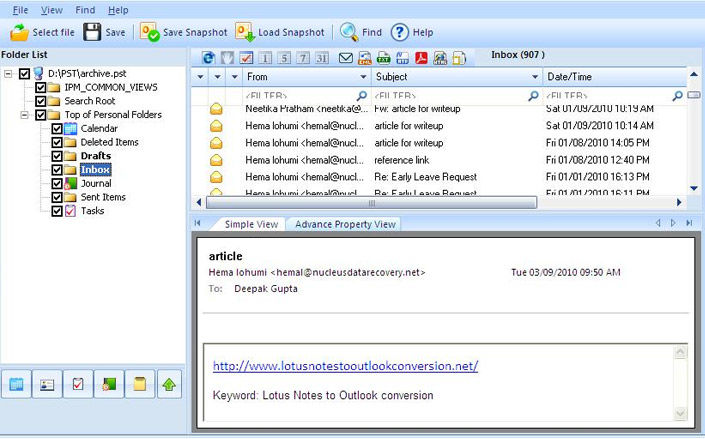Viewport: 705px width, 439px height.
Task: Click the checkmark calendar toolbar icon
Action: pyautogui.click(x=246, y=58)
